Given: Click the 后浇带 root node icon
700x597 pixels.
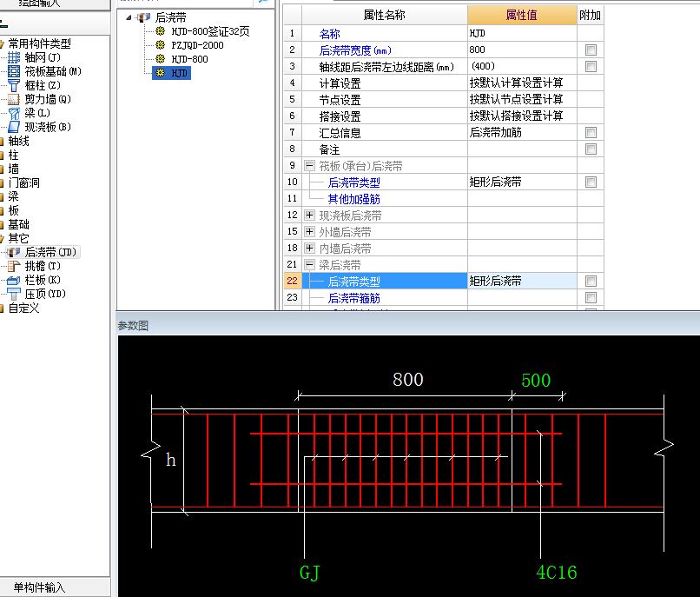Looking at the screenshot, I should [143, 17].
